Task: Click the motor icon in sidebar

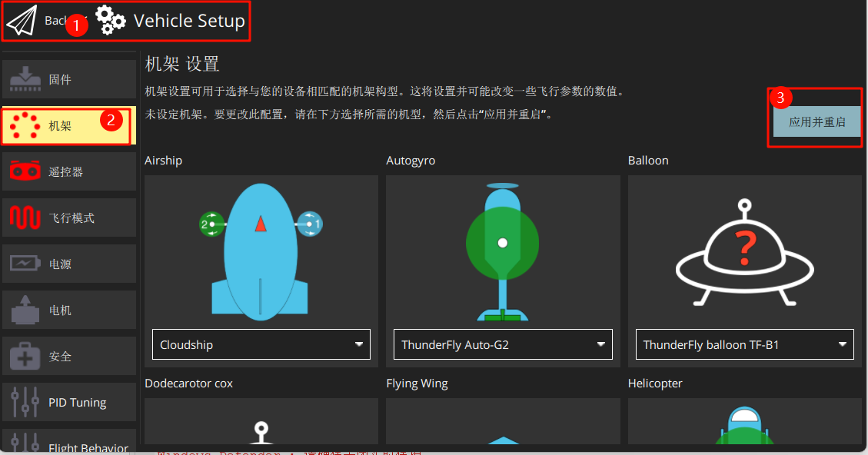Action: click(x=25, y=311)
